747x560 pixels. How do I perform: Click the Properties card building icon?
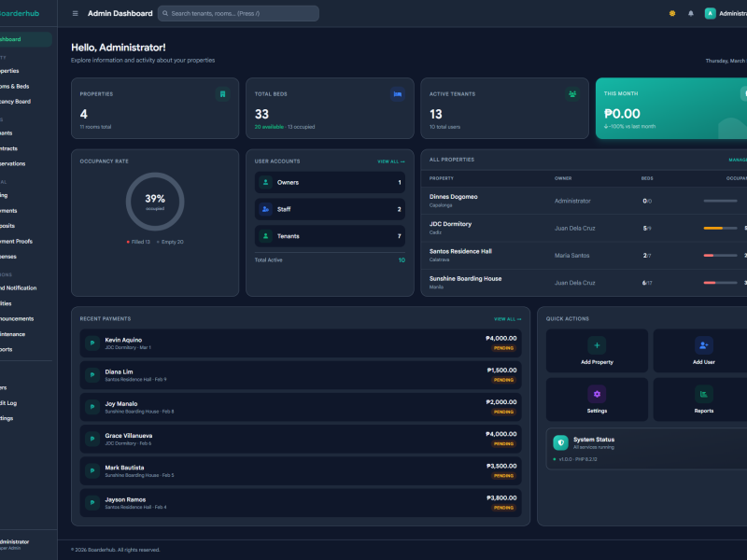(222, 94)
